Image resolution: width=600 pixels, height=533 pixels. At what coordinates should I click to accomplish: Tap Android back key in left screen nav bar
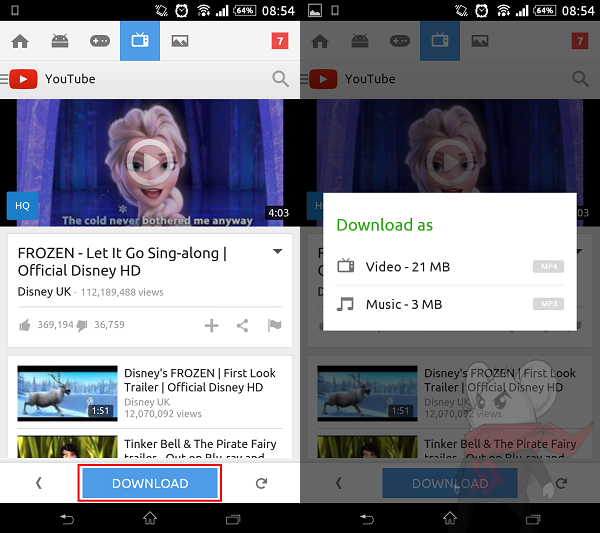tap(67, 519)
